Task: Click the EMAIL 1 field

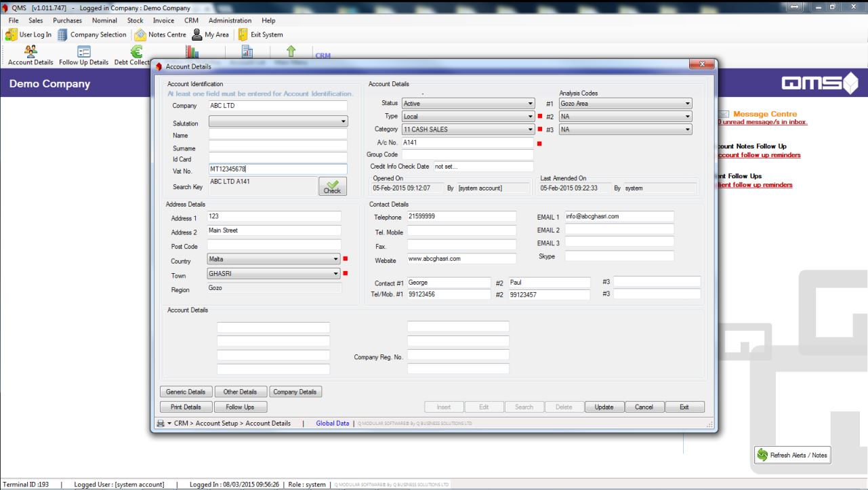Action: (x=619, y=216)
